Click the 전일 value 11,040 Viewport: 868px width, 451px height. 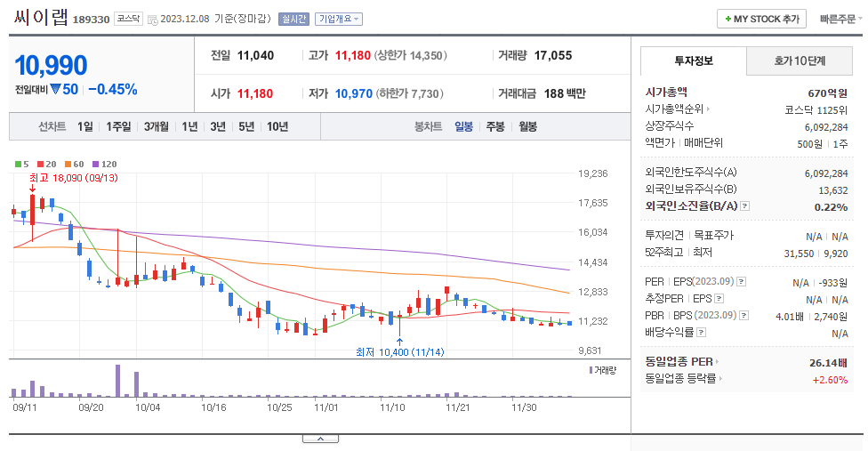pos(256,55)
